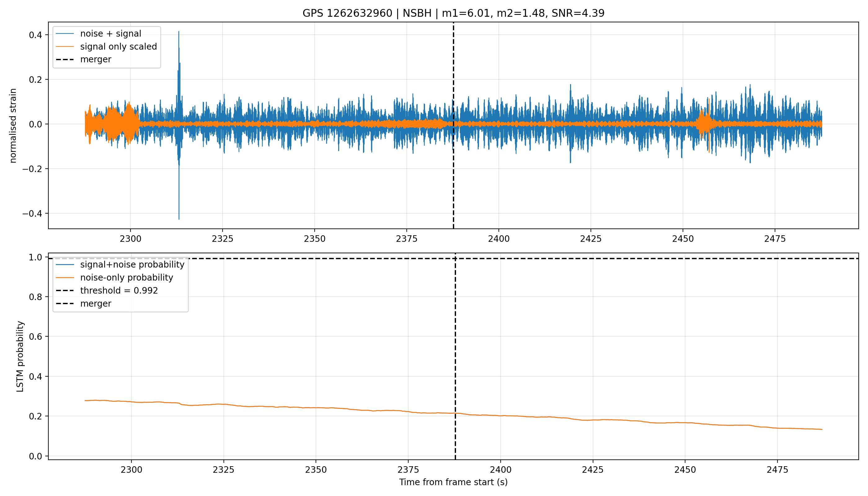Click the blue 'noise + signal' legend line

[x=65, y=33]
